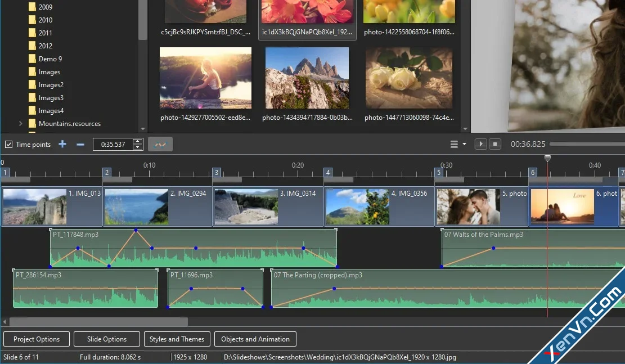Open dropdown arrow next to view menu
Image resolution: width=625 pixels, height=364 pixels.
click(464, 145)
